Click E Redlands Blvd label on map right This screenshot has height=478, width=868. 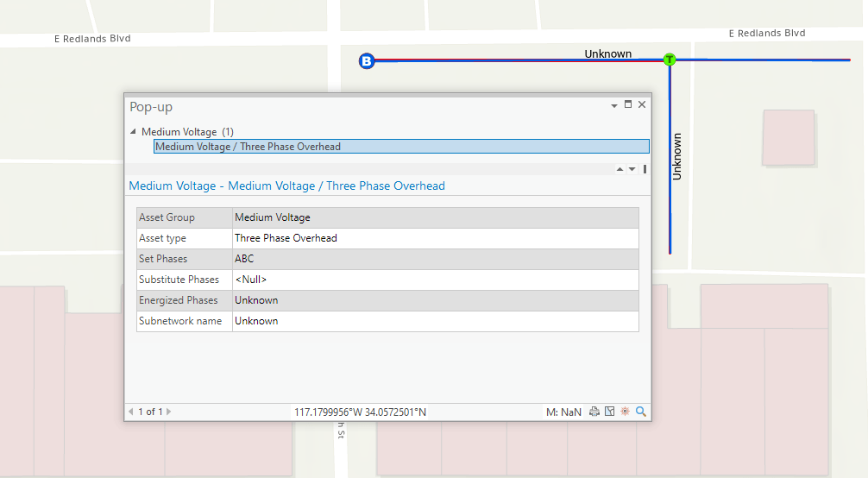point(767,34)
